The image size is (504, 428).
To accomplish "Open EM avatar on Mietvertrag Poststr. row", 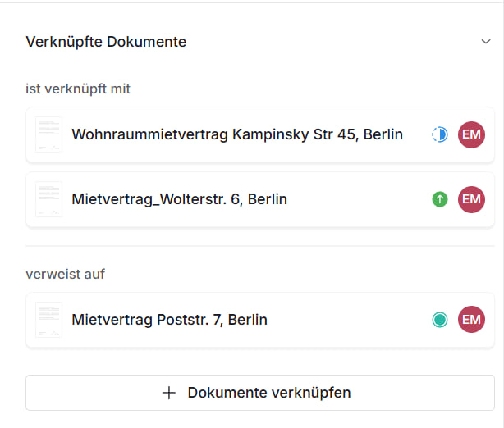I will 471,320.
